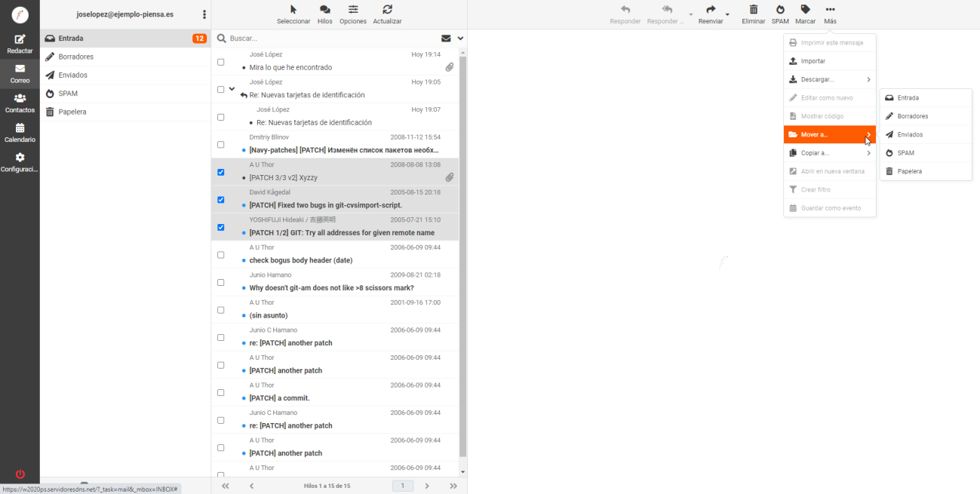
Task: Click the Buscar search field
Action: (x=332, y=38)
